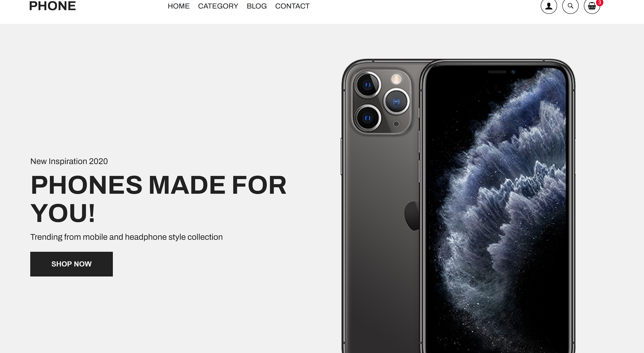Click the New Inspiration 2020 text
This screenshot has width=644, height=353.
point(69,161)
